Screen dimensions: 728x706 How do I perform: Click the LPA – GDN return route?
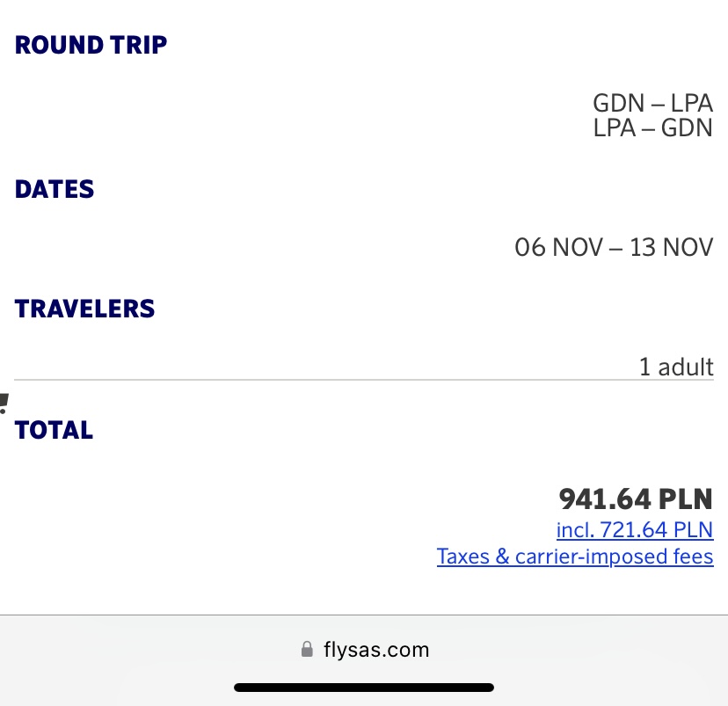pyautogui.click(x=652, y=128)
